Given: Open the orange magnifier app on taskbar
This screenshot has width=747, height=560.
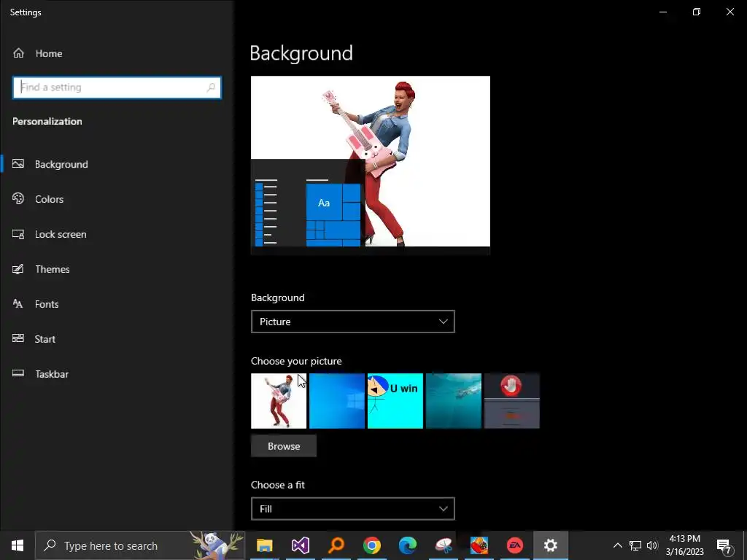Looking at the screenshot, I should coord(336,545).
